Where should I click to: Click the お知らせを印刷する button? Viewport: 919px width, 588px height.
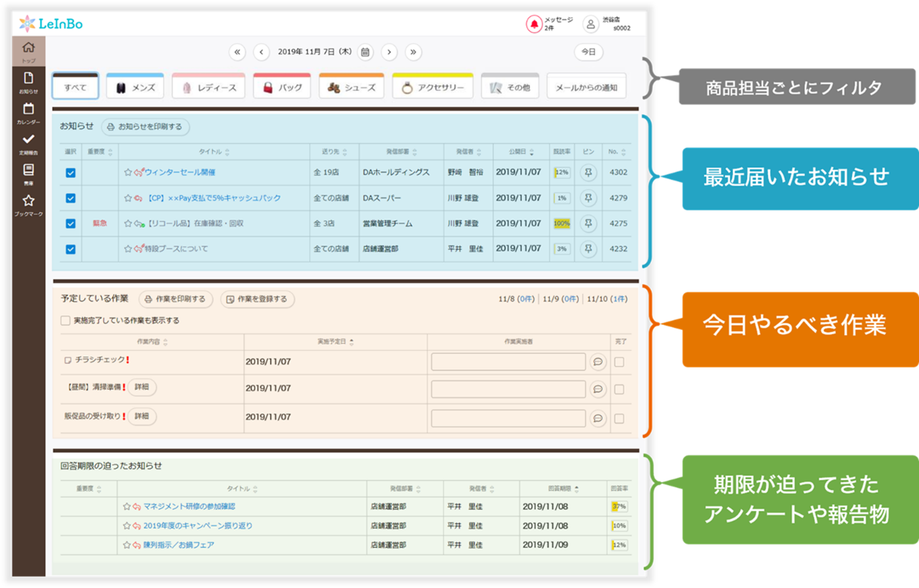(x=145, y=127)
